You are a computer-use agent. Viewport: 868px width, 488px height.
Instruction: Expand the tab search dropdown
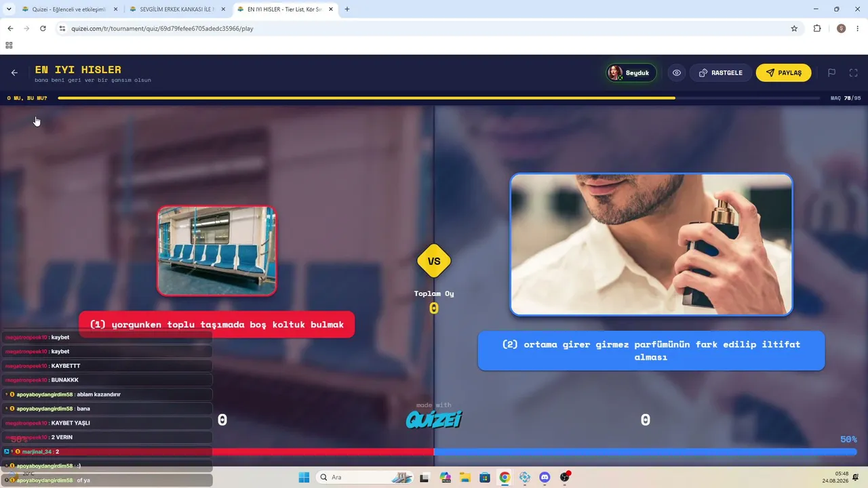point(7,9)
